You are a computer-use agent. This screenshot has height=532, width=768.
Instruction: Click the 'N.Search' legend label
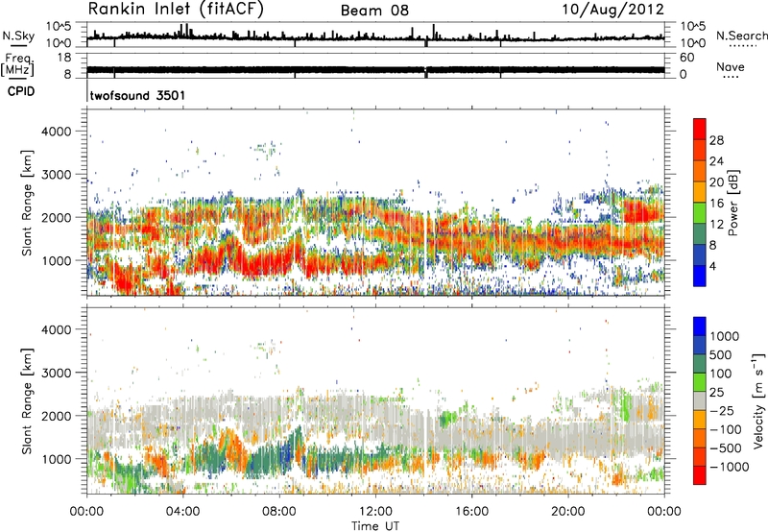point(741,36)
